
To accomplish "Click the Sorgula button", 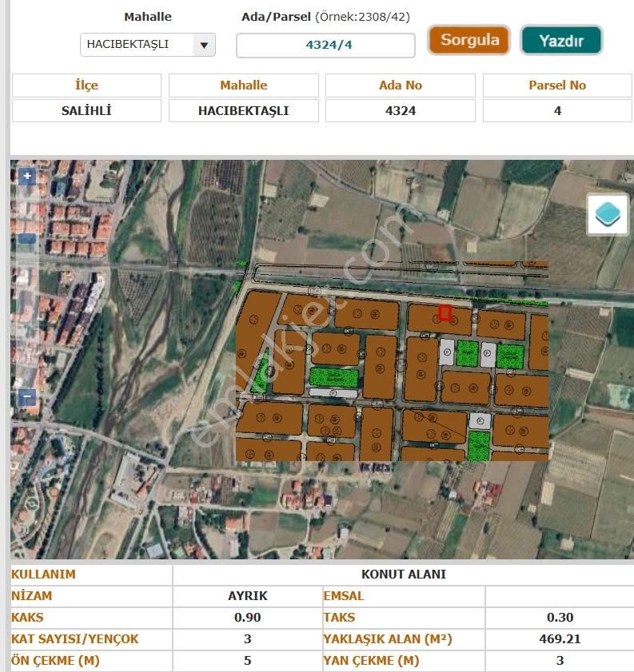I will pos(469,40).
